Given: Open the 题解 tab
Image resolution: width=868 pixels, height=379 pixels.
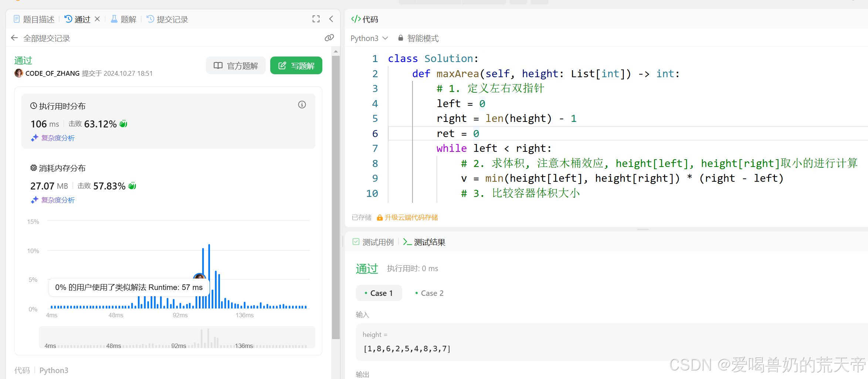Looking at the screenshot, I should 124,19.
